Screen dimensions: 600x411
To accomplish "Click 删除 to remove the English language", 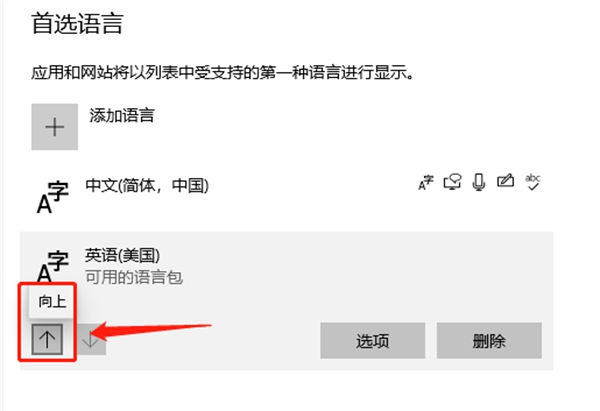I will pyautogui.click(x=489, y=341).
